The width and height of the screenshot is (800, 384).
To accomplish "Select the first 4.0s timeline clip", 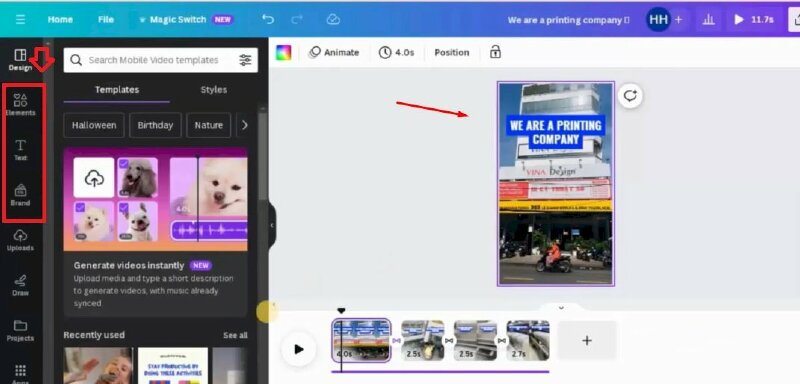I will pos(361,340).
